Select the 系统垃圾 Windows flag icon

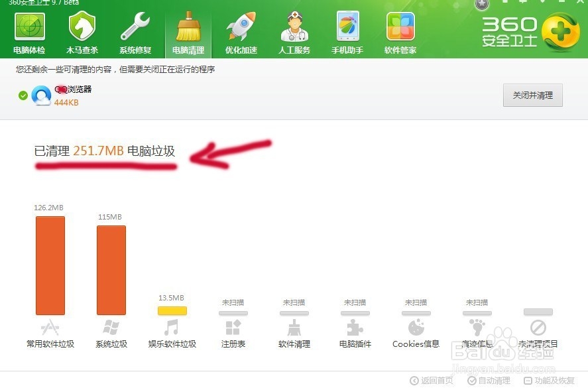coord(111,327)
